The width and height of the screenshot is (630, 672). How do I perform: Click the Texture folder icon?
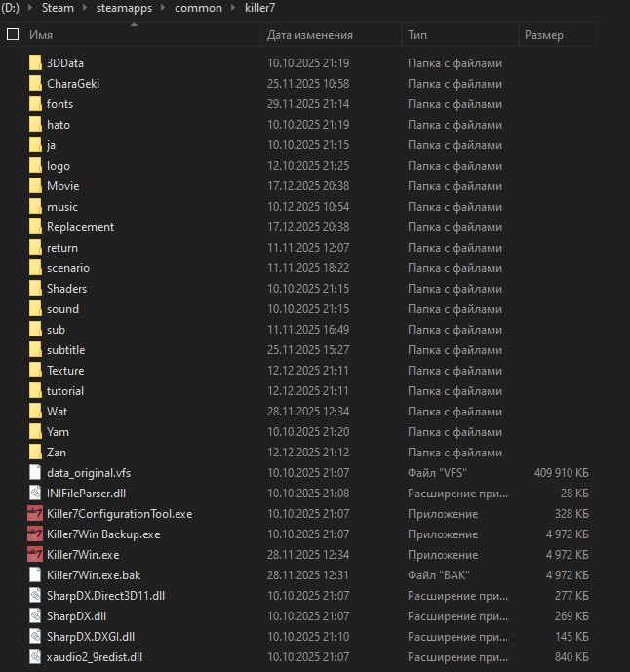coord(35,371)
